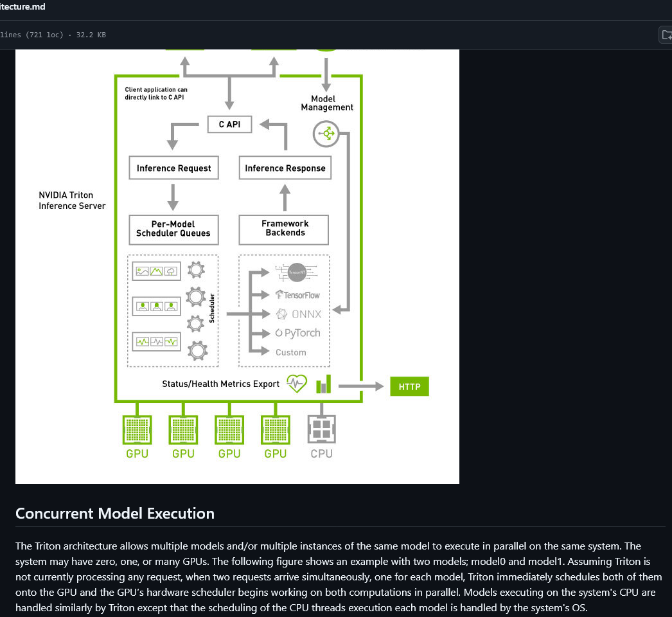This screenshot has height=617, width=672.
Task: Click the '(721 loc)' line count text
Action: pyautogui.click(x=44, y=35)
